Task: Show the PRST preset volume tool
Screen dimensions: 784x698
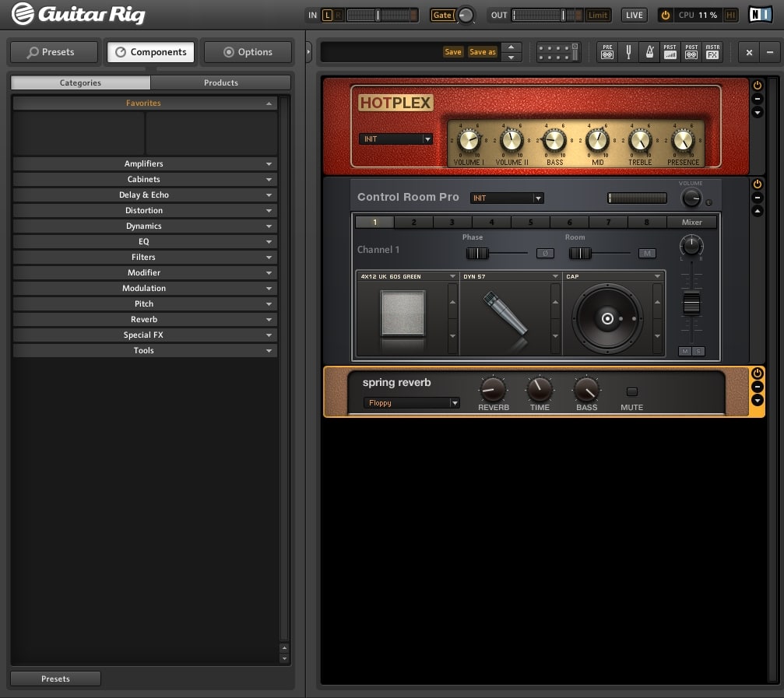Action: [x=670, y=52]
